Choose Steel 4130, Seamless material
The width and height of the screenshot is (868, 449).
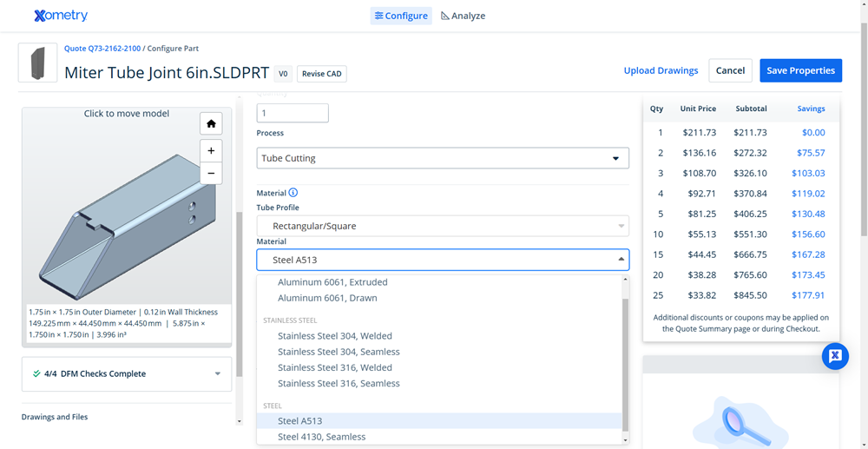(x=321, y=437)
